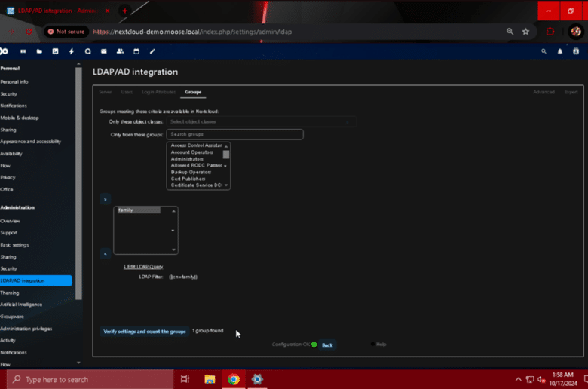Select Allowed RODC Password group in list
588x389 pixels.
[x=196, y=165]
